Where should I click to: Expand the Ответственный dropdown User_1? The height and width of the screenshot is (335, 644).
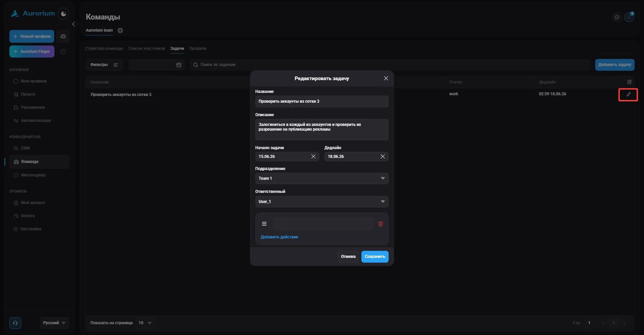click(322, 202)
